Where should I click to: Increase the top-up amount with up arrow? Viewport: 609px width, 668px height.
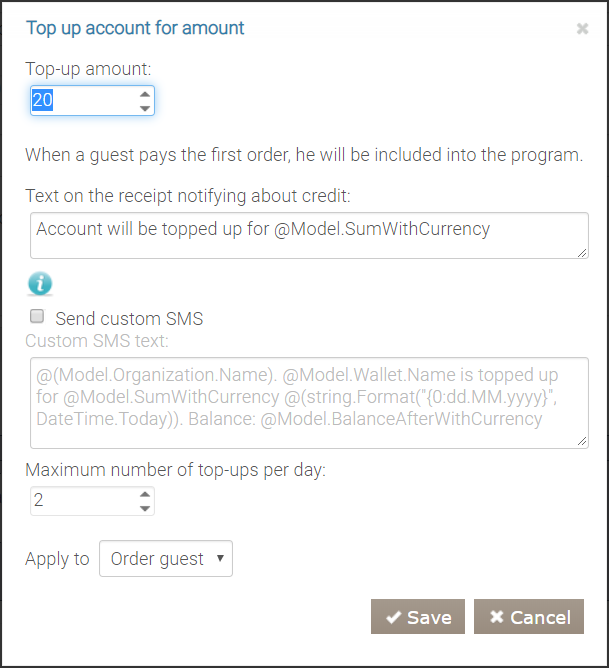145,94
